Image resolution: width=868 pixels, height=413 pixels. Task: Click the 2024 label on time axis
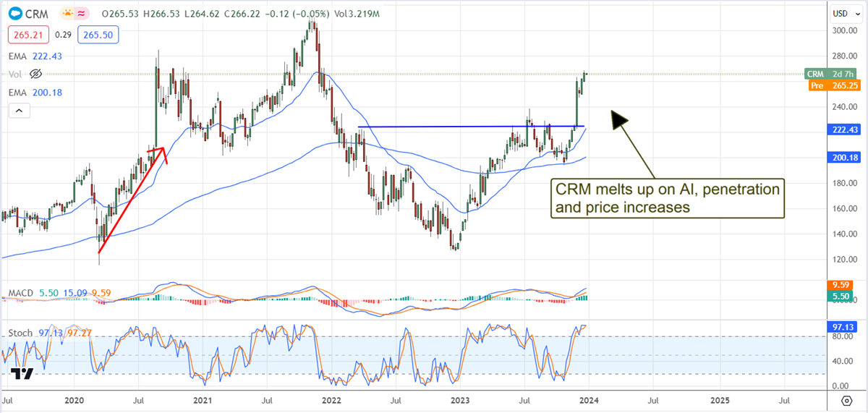pyautogui.click(x=590, y=399)
